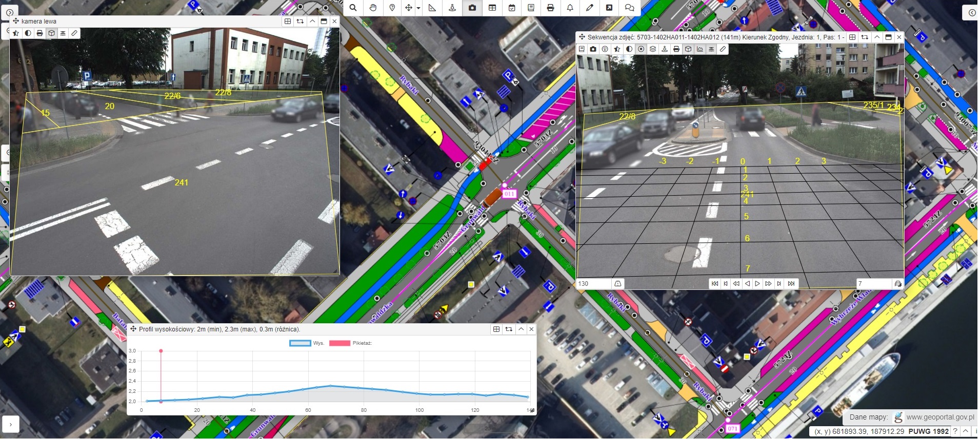This screenshot has height=439, width=980.
Task: Select the street-view person tool in main toolbar
Action: pos(452,8)
